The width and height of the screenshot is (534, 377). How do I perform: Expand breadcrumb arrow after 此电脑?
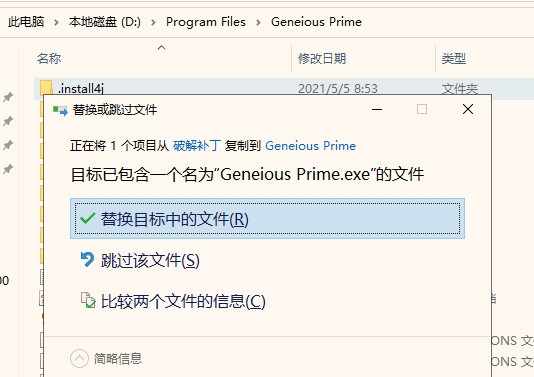56,22
